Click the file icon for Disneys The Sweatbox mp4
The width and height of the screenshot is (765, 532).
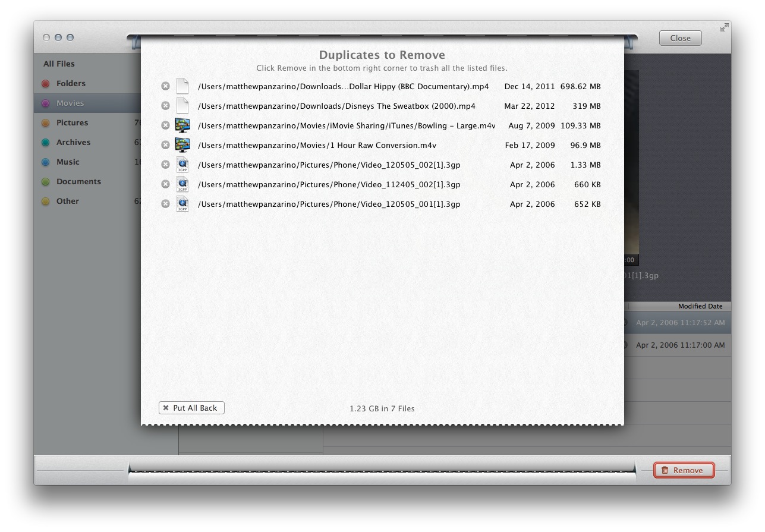tap(182, 106)
